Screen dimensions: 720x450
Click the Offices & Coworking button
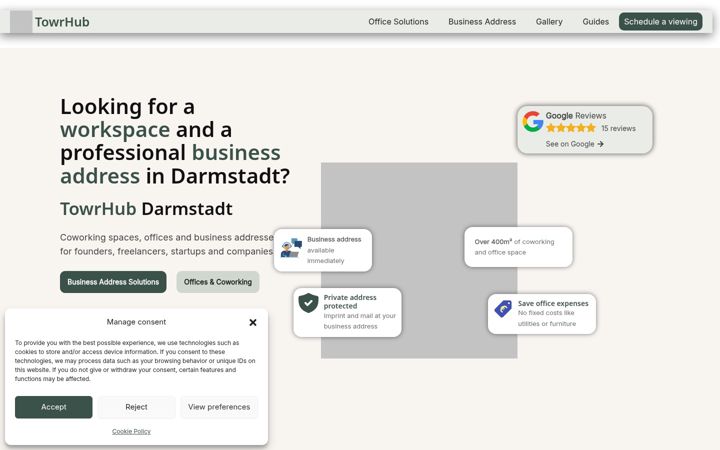coord(218,282)
